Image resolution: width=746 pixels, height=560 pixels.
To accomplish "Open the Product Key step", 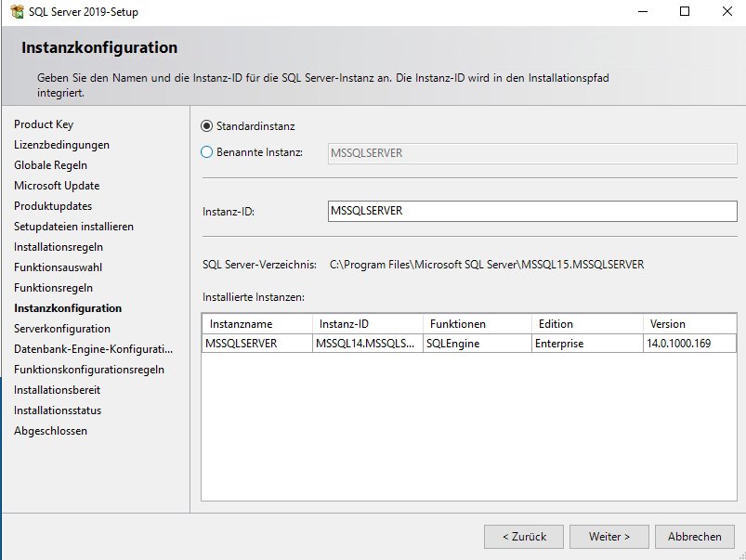I will (x=43, y=124).
